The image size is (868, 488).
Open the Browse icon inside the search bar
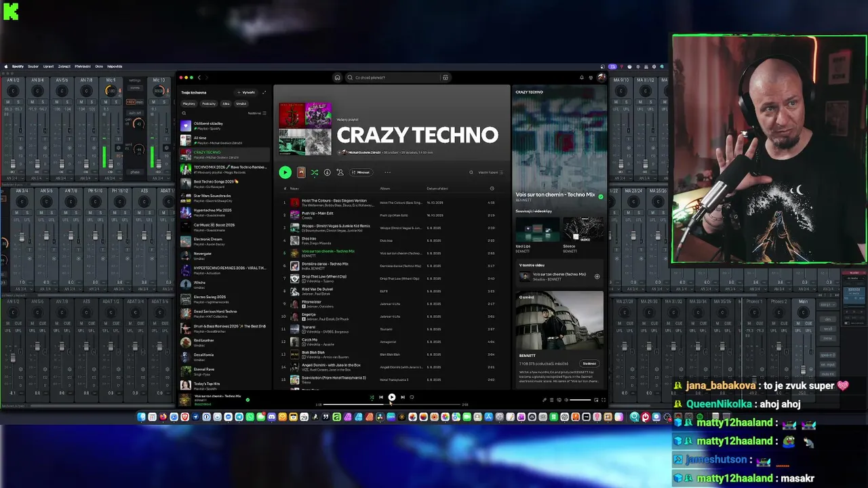445,77
